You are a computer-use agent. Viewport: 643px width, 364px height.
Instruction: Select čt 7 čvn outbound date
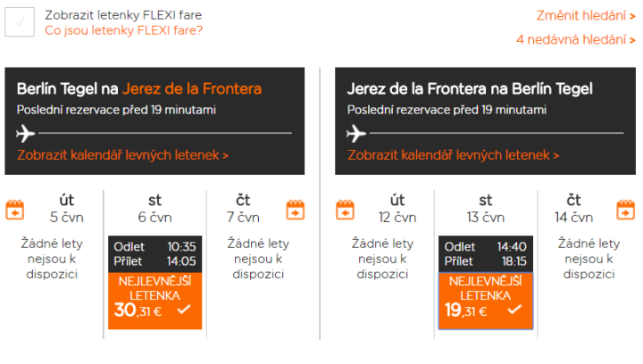click(243, 209)
